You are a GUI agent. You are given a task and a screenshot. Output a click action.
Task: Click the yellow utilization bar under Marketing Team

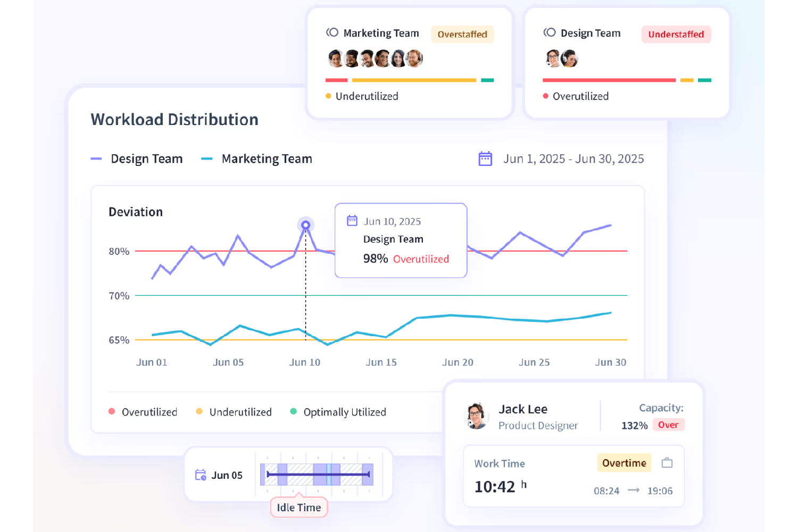pos(413,80)
